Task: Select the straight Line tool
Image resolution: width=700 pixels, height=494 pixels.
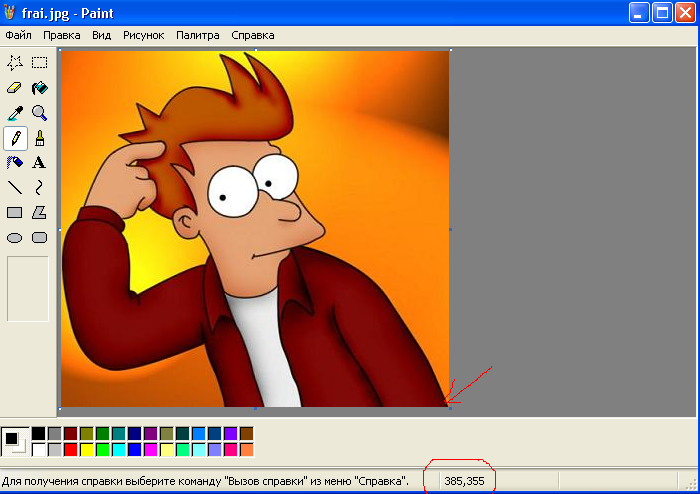Action: coord(15,187)
